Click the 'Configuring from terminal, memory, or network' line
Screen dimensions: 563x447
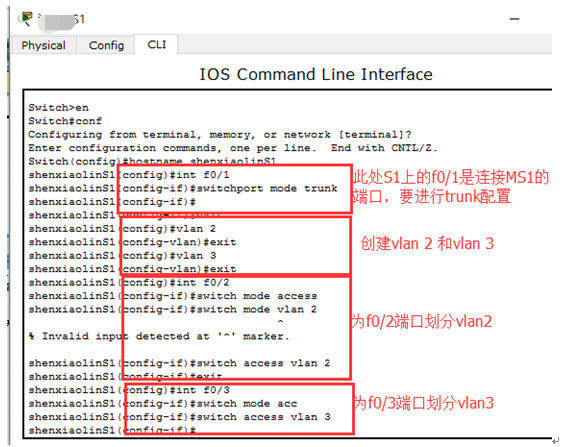pyautogui.click(x=220, y=135)
